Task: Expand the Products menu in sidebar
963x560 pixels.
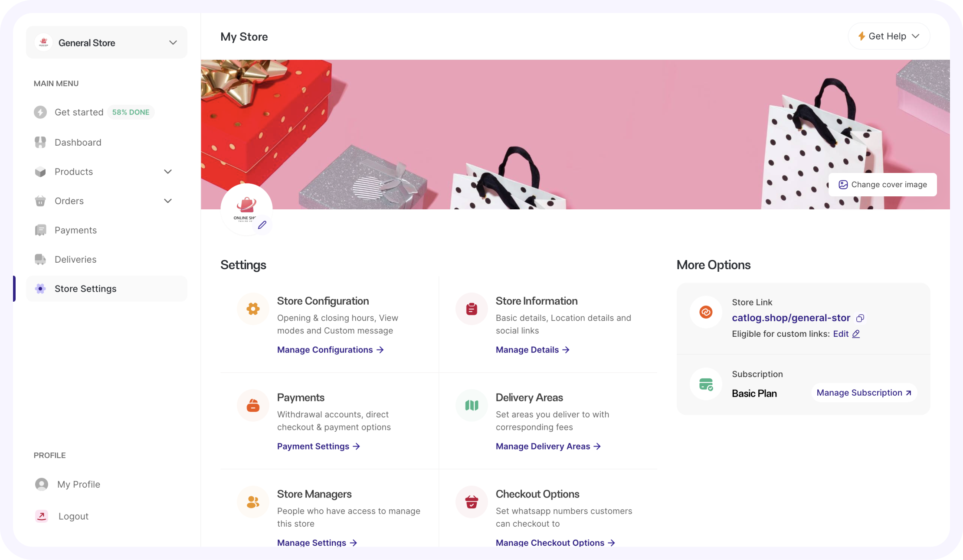Action: tap(168, 171)
